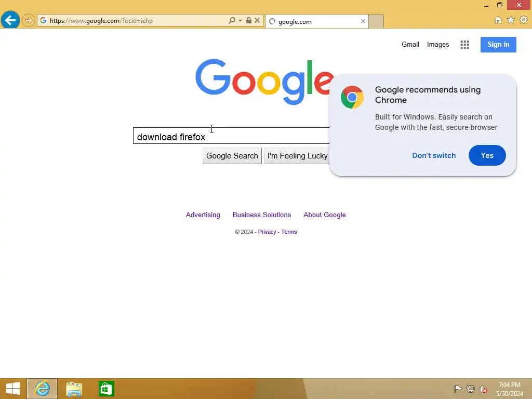Open the Google apps grid

click(x=464, y=45)
